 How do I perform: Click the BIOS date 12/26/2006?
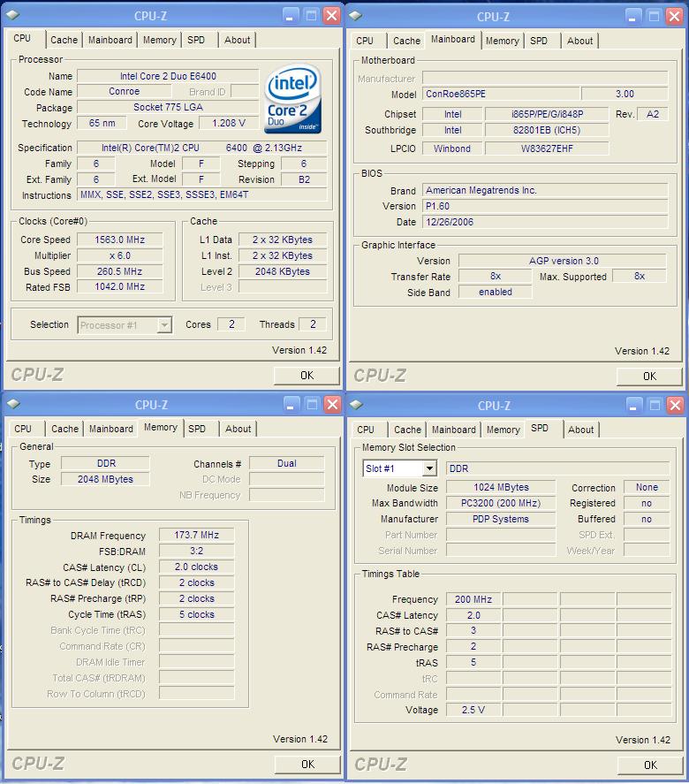[x=545, y=222]
